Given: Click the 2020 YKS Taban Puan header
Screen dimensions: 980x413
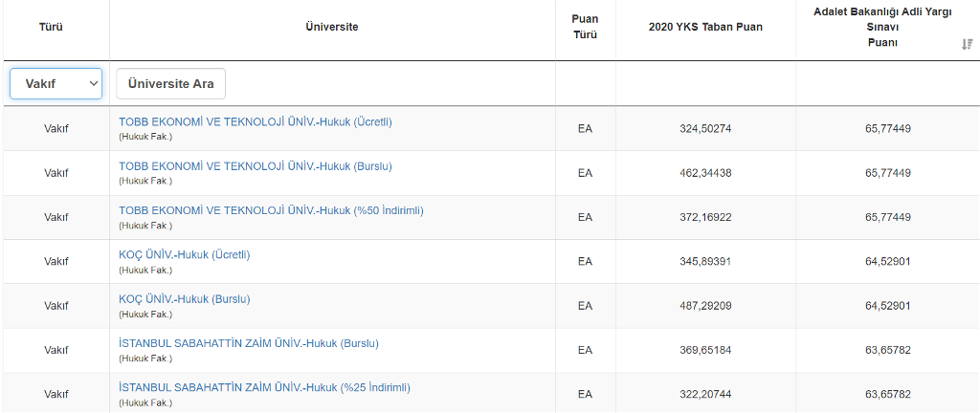Looking at the screenshot, I should tap(705, 27).
